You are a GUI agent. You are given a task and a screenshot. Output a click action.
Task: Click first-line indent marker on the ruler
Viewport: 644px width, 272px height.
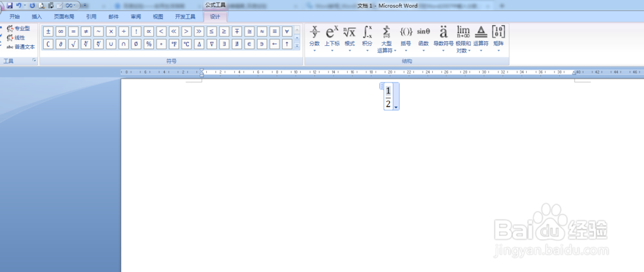pyautogui.click(x=202, y=70)
